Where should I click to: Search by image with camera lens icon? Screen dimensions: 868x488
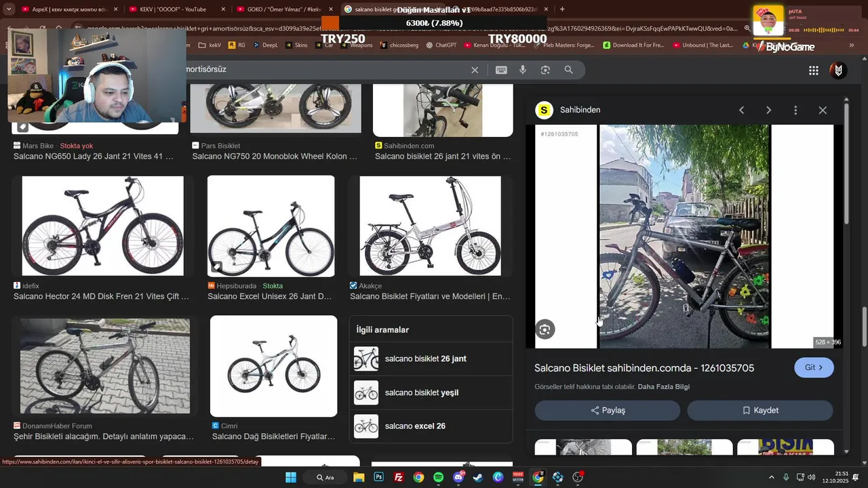click(x=545, y=70)
